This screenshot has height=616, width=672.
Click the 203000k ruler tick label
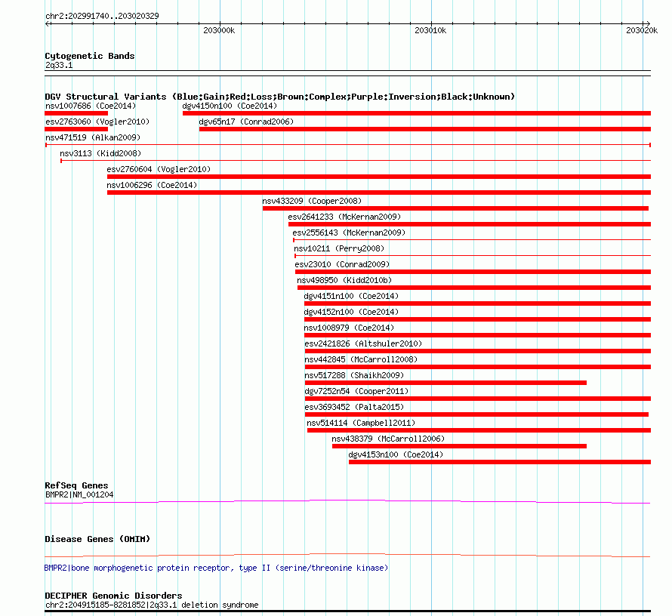click(x=219, y=30)
